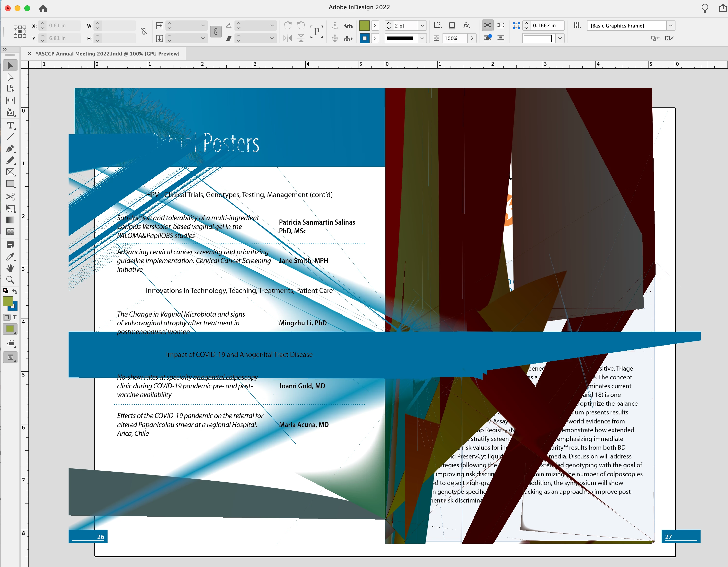Select the Type tool
728x567 pixels.
pyautogui.click(x=10, y=125)
